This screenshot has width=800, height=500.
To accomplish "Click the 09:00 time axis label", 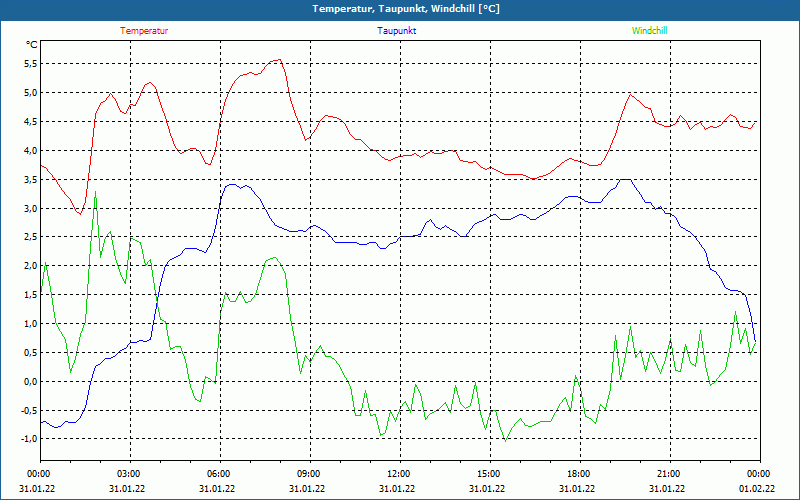I will click(307, 474).
